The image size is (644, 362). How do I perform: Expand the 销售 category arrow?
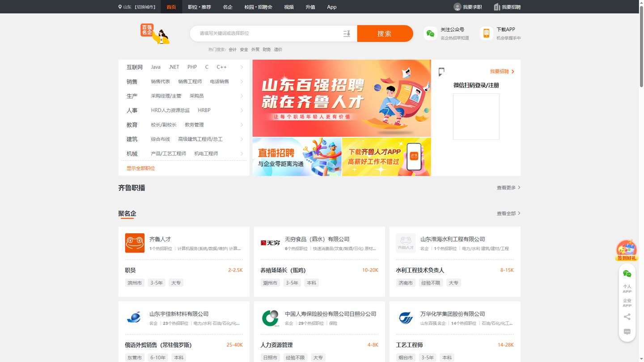click(241, 82)
